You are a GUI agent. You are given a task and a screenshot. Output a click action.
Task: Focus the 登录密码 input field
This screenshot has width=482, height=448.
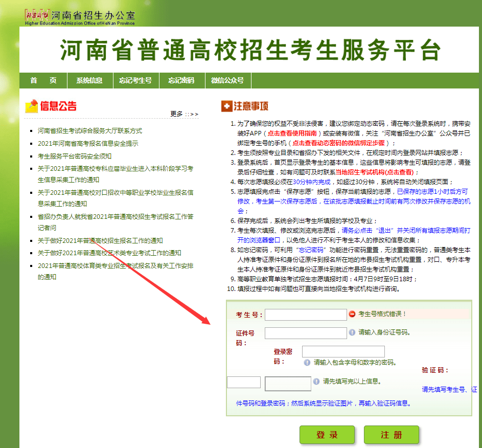click(x=343, y=351)
